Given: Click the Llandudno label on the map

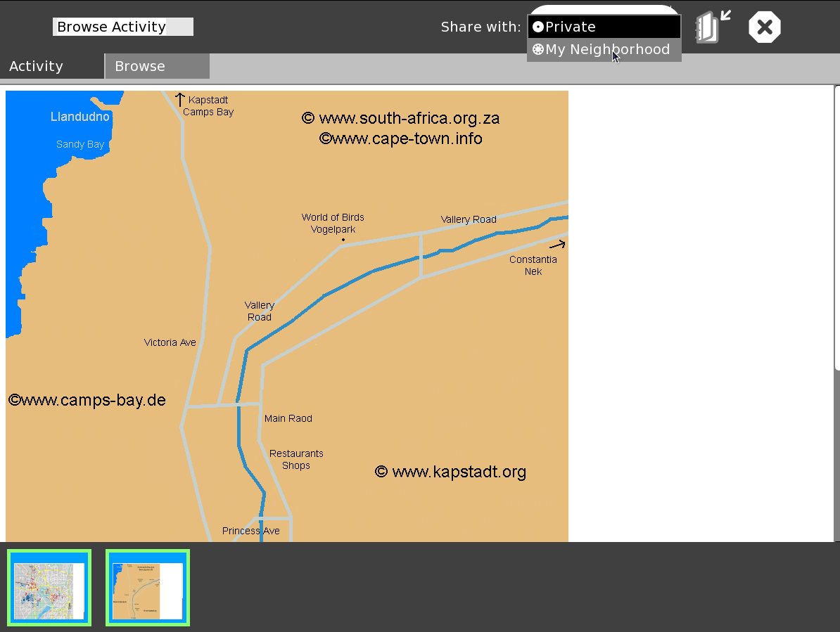Looking at the screenshot, I should coord(80,117).
